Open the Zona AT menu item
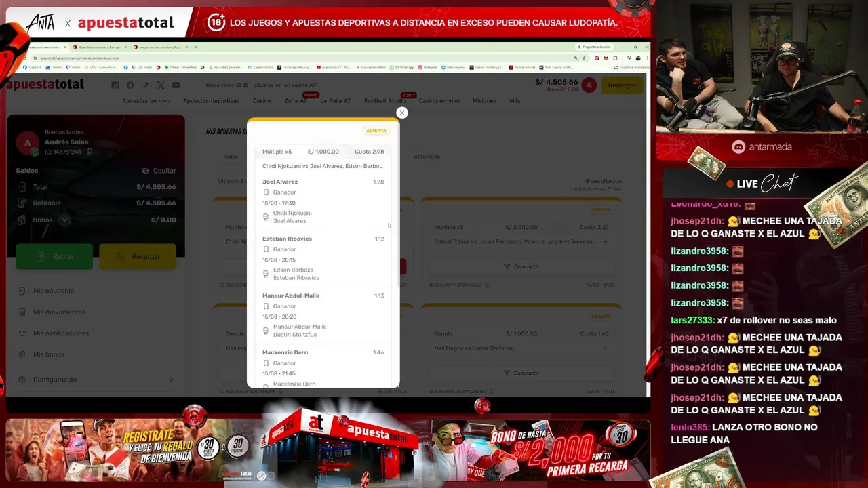 tap(295, 101)
